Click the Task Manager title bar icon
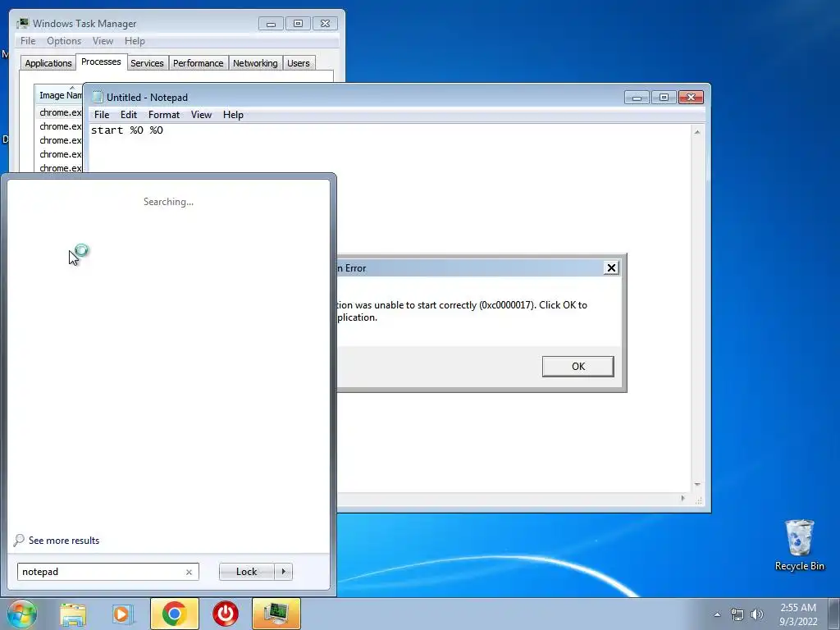Image resolution: width=840 pixels, height=630 pixels. 22,24
